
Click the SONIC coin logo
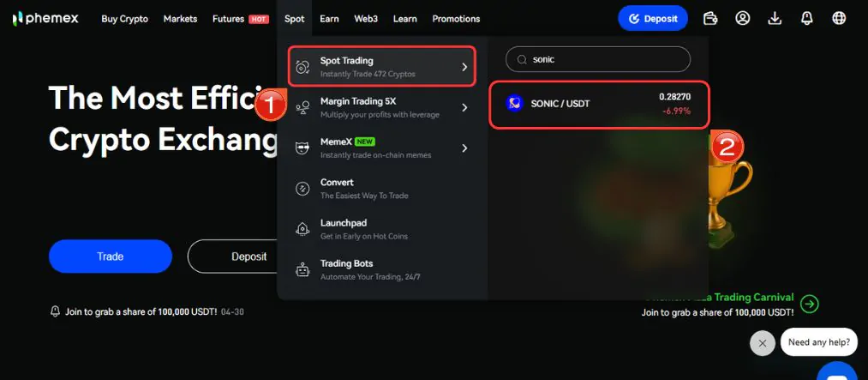pos(514,104)
